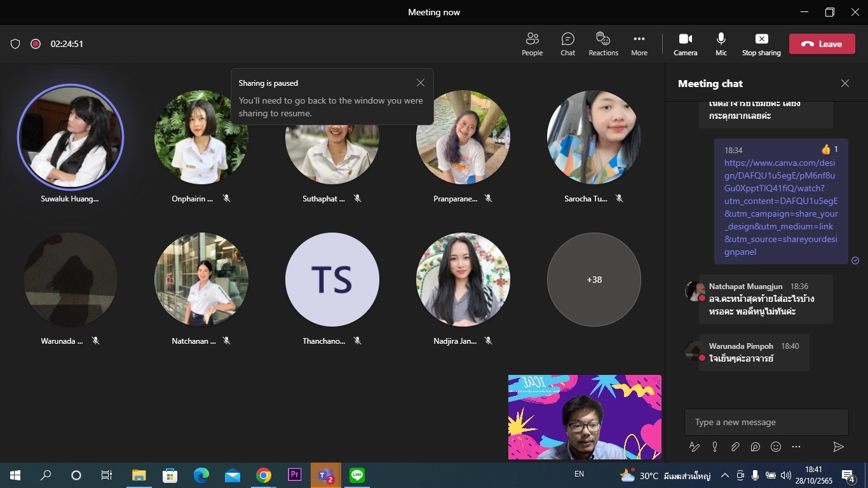Click the shield security icon near timer
This screenshot has width=868, height=488.
click(x=15, y=44)
